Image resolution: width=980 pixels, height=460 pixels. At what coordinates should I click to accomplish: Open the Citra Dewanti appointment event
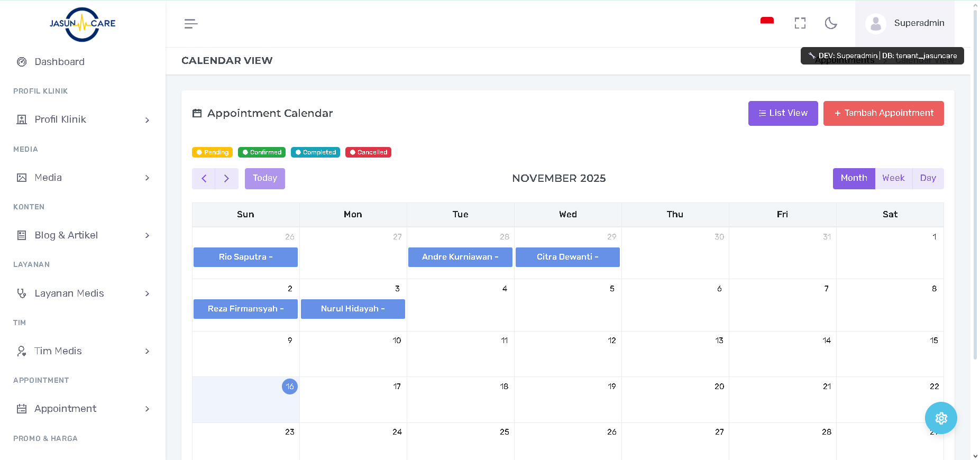567,257
